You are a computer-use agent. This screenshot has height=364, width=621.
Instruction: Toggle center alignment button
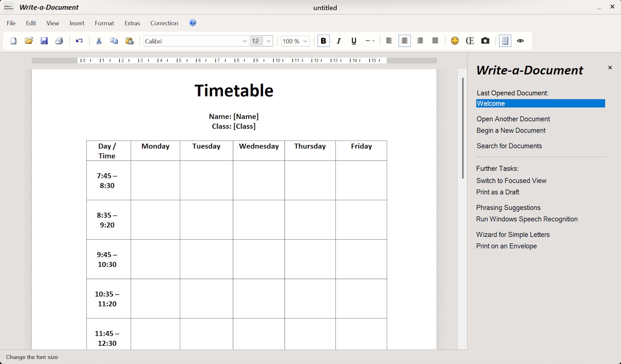404,41
